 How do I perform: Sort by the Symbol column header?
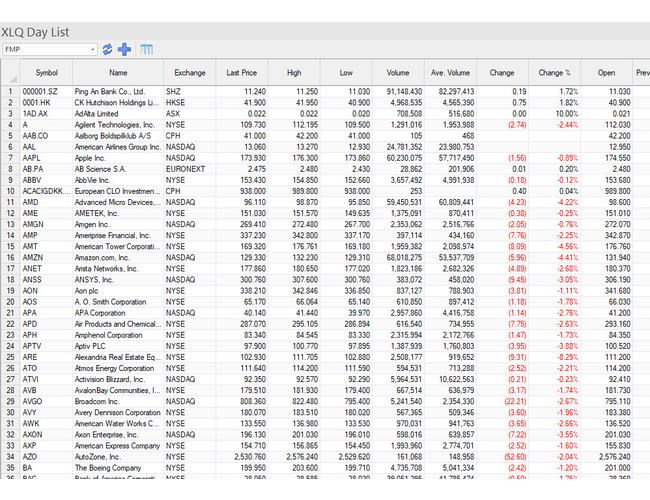(46, 73)
